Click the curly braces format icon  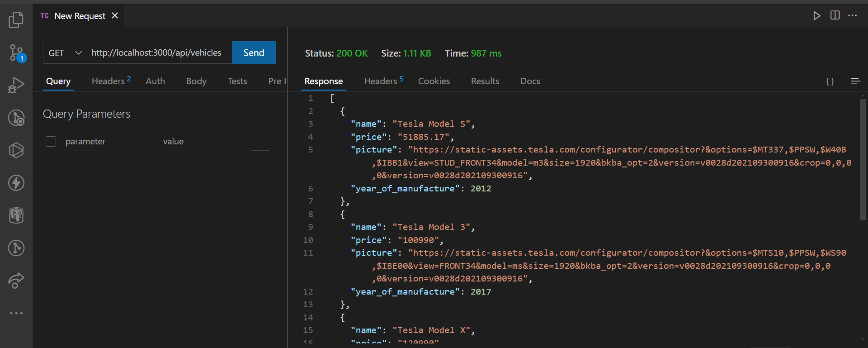pos(830,81)
